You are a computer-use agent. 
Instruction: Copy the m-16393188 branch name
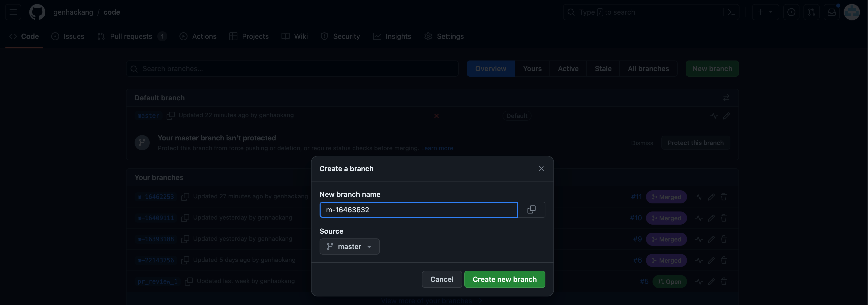pyautogui.click(x=185, y=239)
